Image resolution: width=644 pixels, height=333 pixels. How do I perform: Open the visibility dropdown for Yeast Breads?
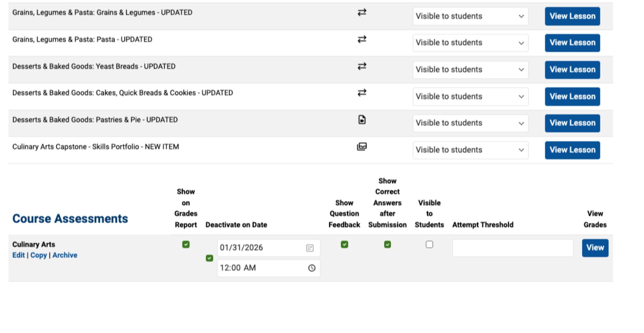[470, 70]
